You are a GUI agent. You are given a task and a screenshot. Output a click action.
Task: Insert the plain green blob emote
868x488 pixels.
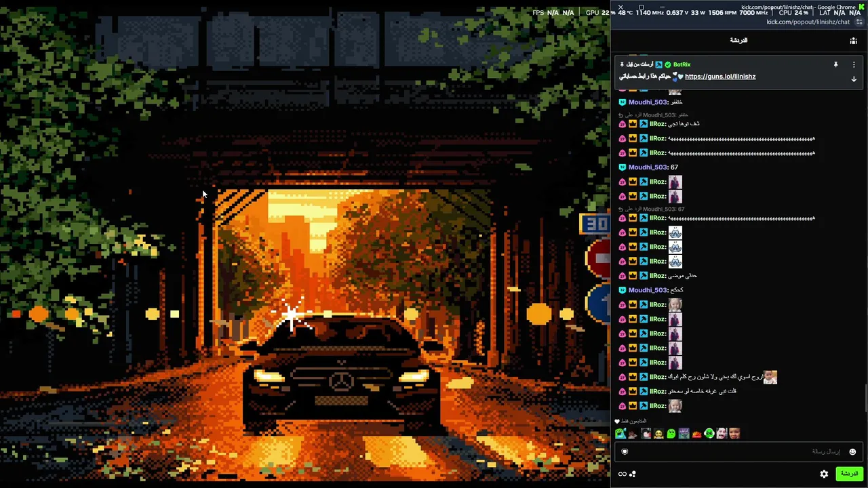pos(671,434)
